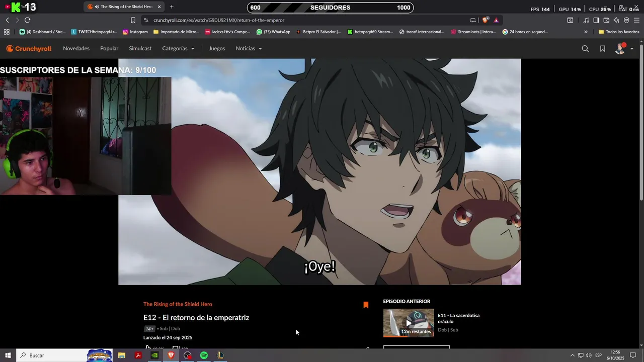Reload the current page
This screenshot has height=362, width=644.
pyautogui.click(x=27, y=20)
